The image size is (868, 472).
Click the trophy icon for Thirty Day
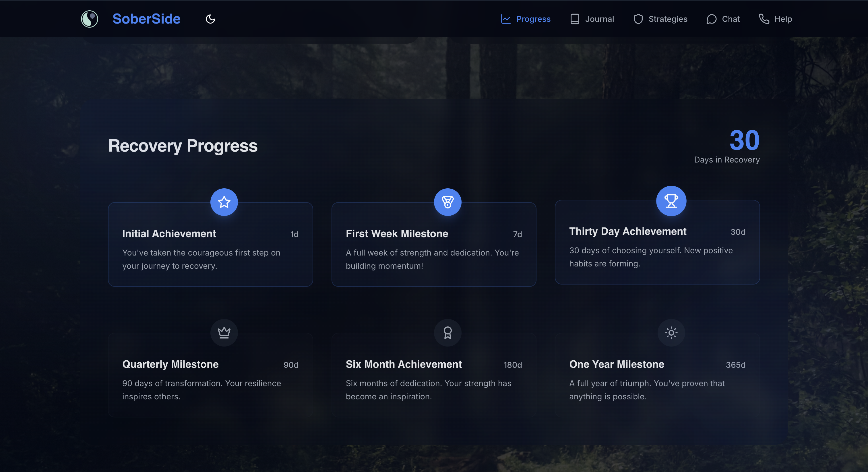(671, 201)
